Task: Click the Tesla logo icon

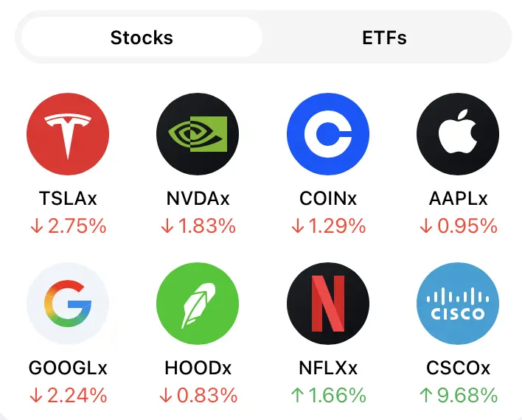Action: click(68, 133)
